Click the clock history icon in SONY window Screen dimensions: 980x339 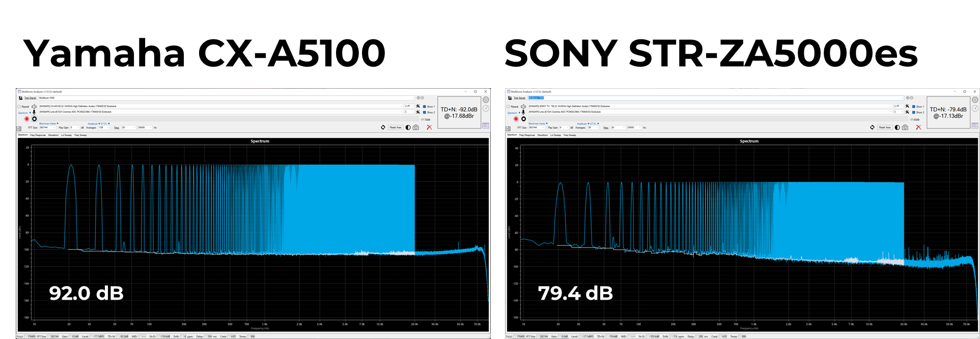pyautogui.click(x=975, y=109)
